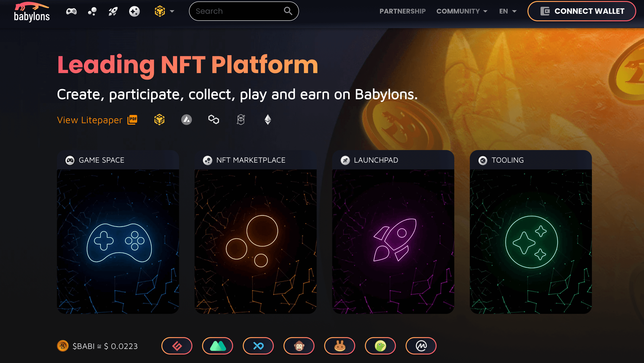Open the CoinMarketCap logo badge

[421, 346]
